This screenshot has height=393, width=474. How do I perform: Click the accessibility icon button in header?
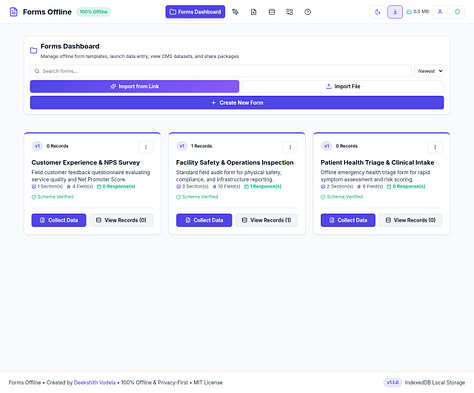[x=395, y=12]
